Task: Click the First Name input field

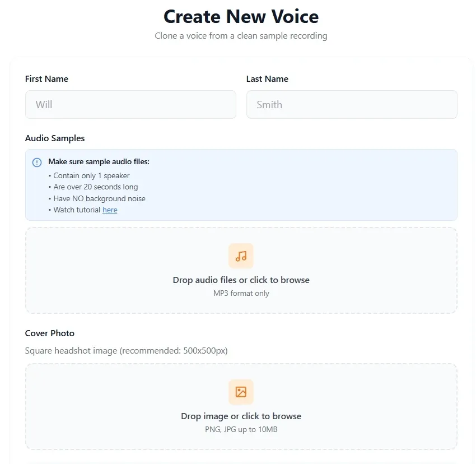Action: [x=130, y=105]
